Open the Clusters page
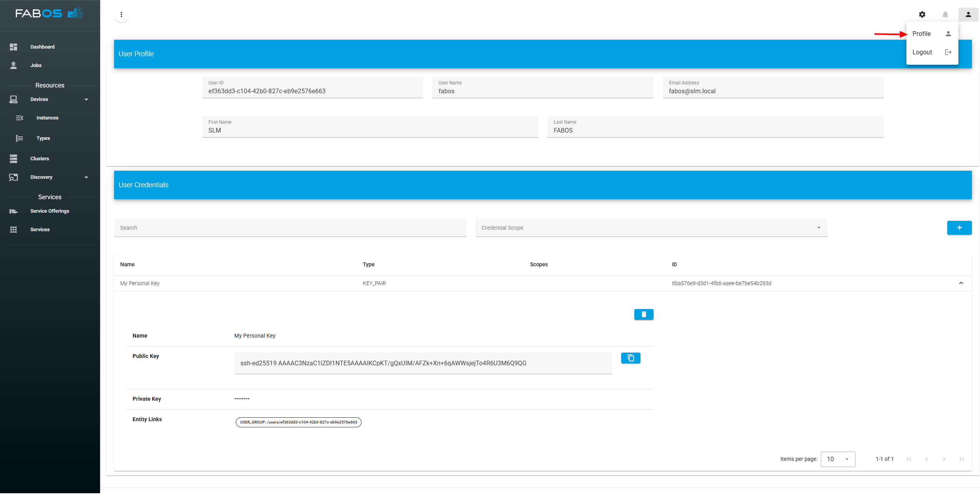 [39, 158]
